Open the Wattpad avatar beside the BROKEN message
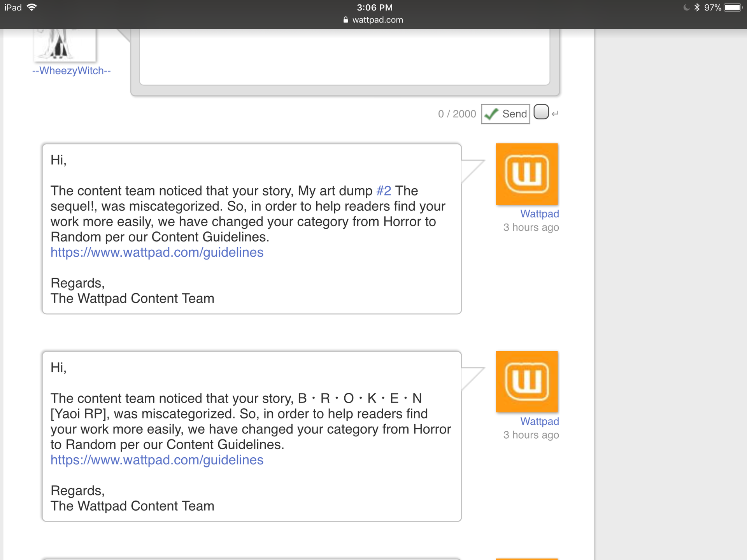Viewport: 747px width, 560px height. (x=527, y=381)
